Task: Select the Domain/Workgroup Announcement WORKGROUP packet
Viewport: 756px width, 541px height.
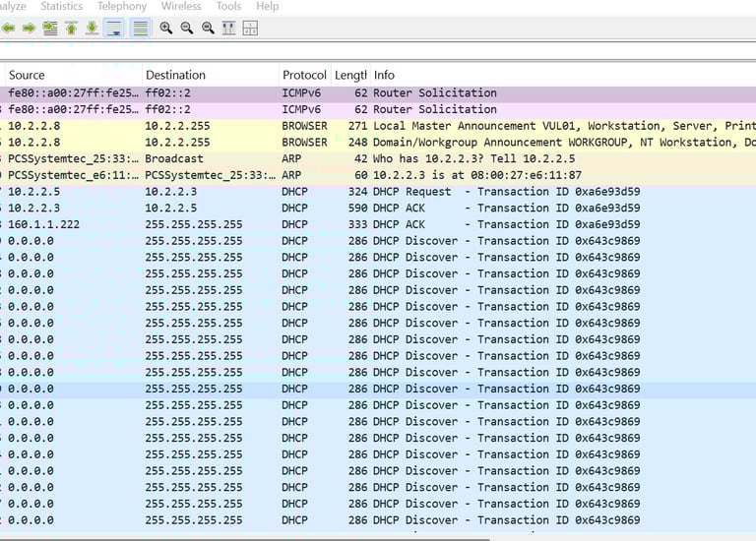Action: [378, 143]
